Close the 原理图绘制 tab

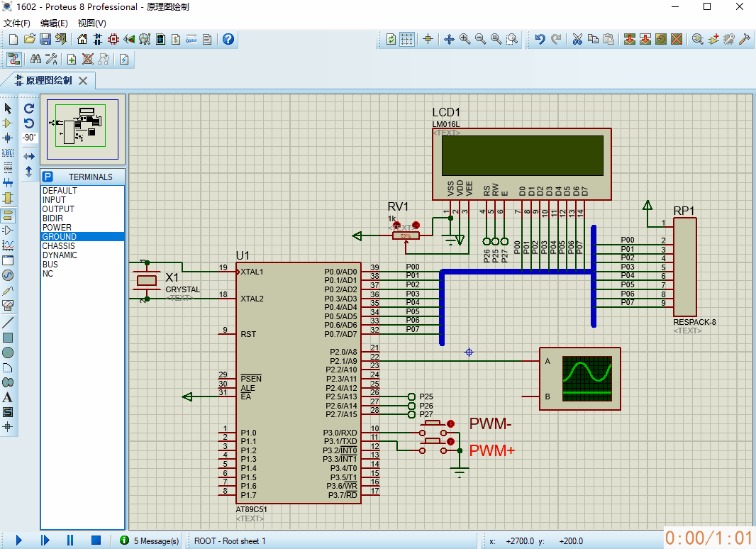click(83, 81)
